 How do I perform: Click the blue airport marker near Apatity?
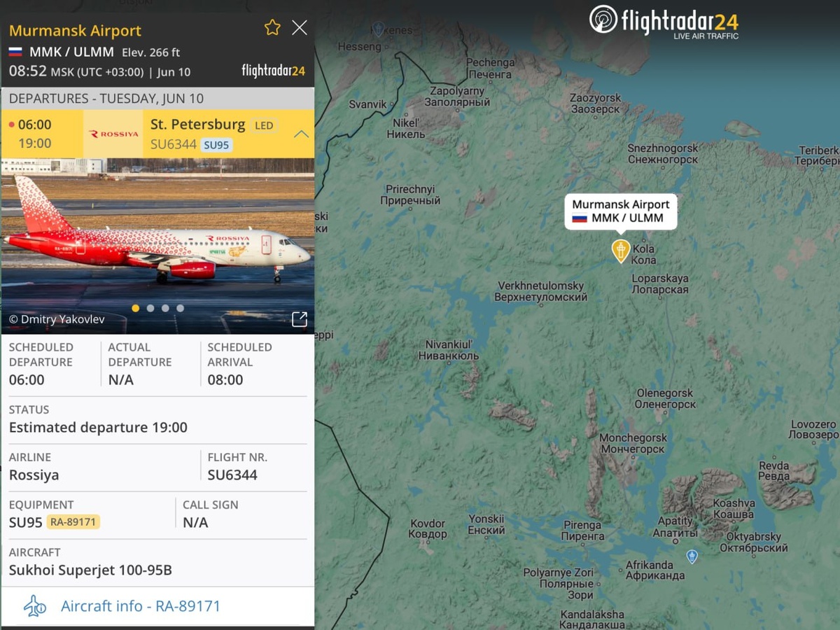(x=692, y=556)
